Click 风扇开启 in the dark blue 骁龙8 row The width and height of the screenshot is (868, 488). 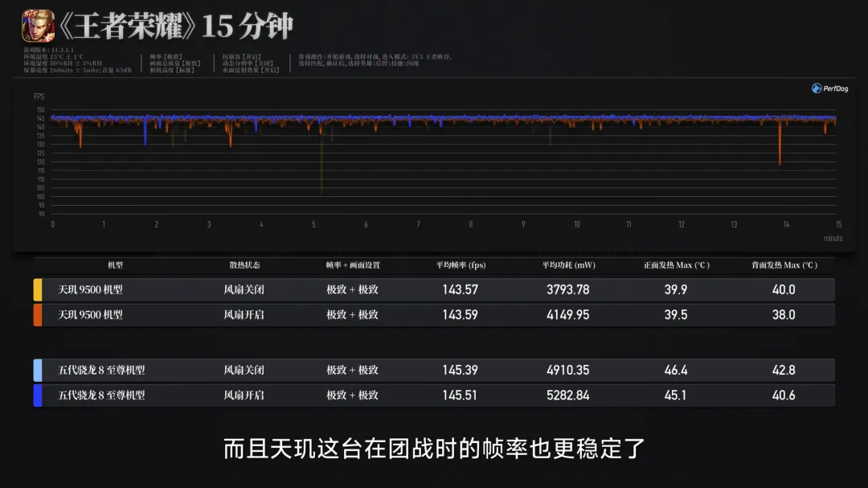244,396
